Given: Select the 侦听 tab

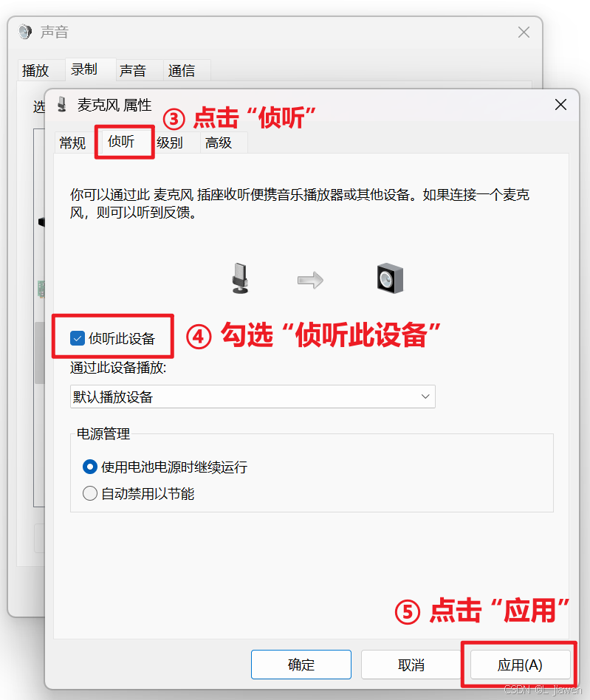Looking at the screenshot, I should click(x=121, y=142).
